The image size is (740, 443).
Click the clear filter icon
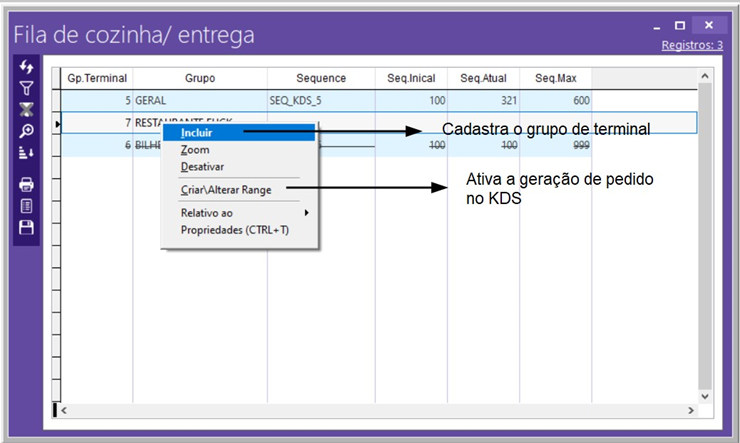tap(27, 109)
